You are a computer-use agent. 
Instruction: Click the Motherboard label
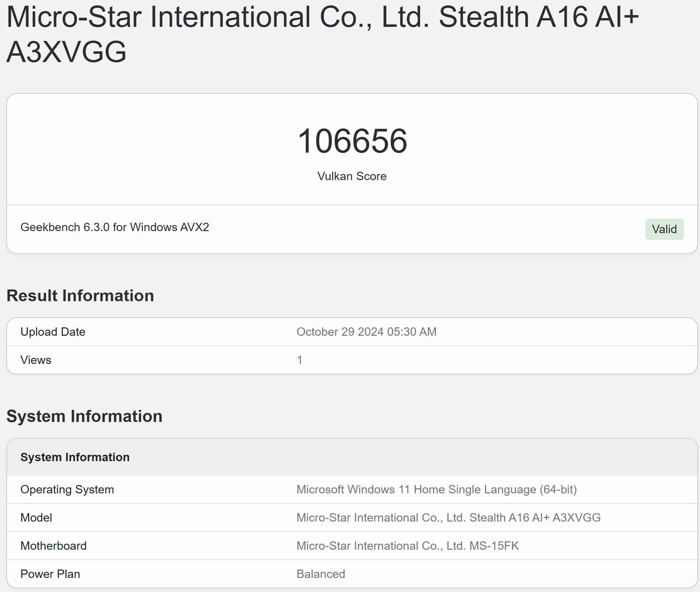pyautogui.click(x=54, y=546)
